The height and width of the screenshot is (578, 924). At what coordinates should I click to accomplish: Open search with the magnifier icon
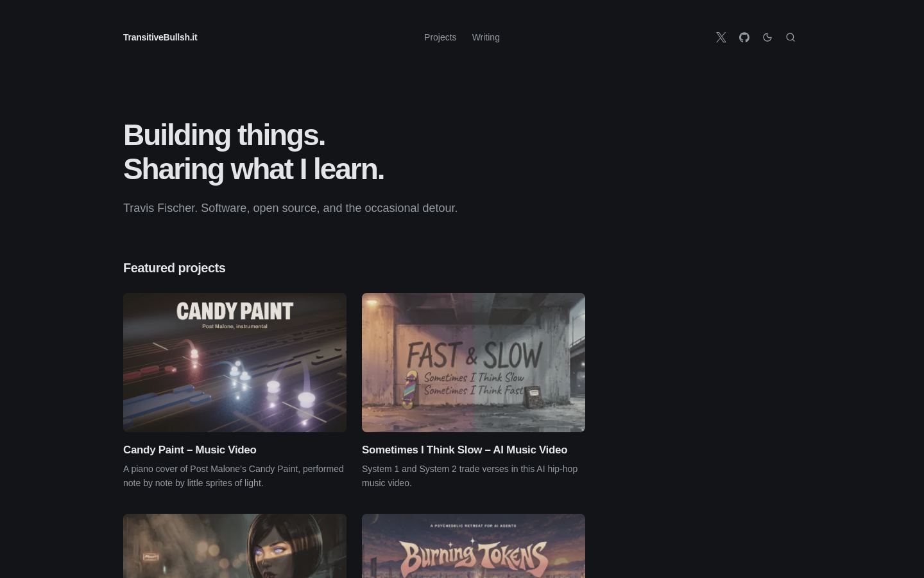[791, 37]
